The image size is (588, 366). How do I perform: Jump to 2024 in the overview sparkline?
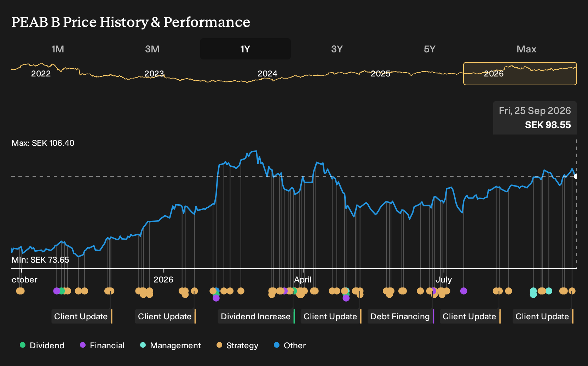coord(267,74)
